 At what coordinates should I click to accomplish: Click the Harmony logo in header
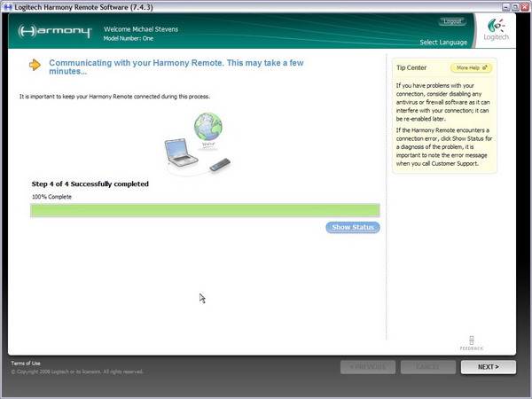click(55, 31)
